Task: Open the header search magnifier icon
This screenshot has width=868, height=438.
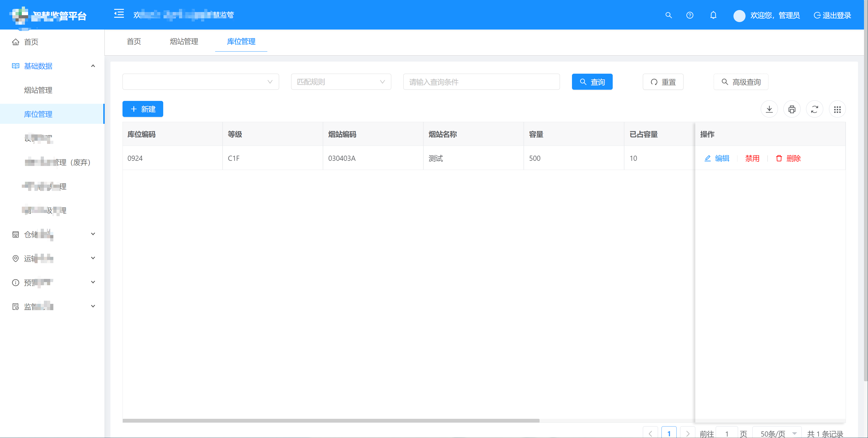Action: point(669,15)
